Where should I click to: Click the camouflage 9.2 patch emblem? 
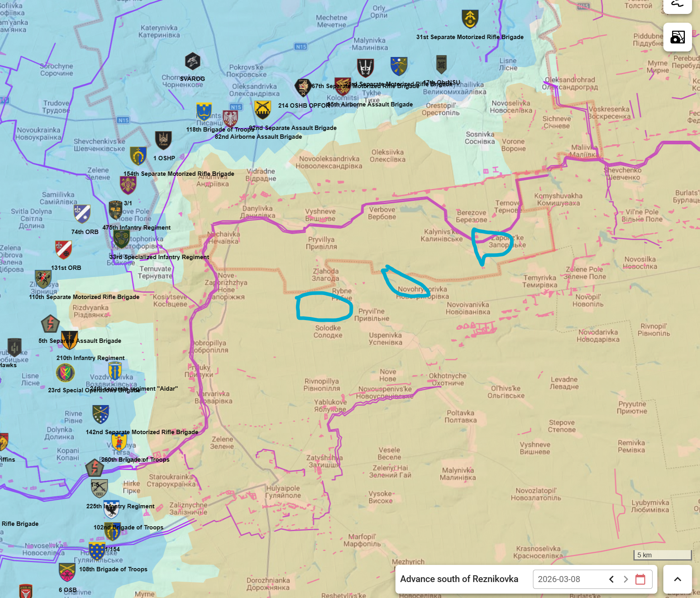[116, 210]
